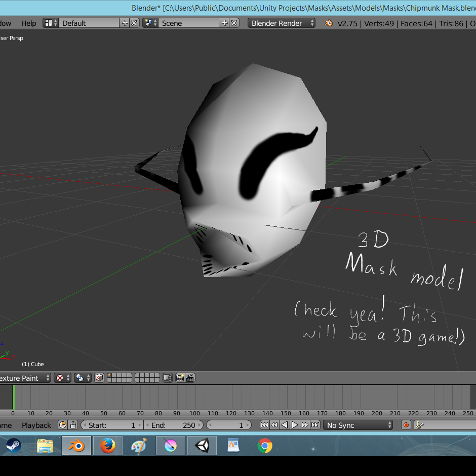Enable auto keyframe record button
The image size is (476, 476).
point(406,425)
